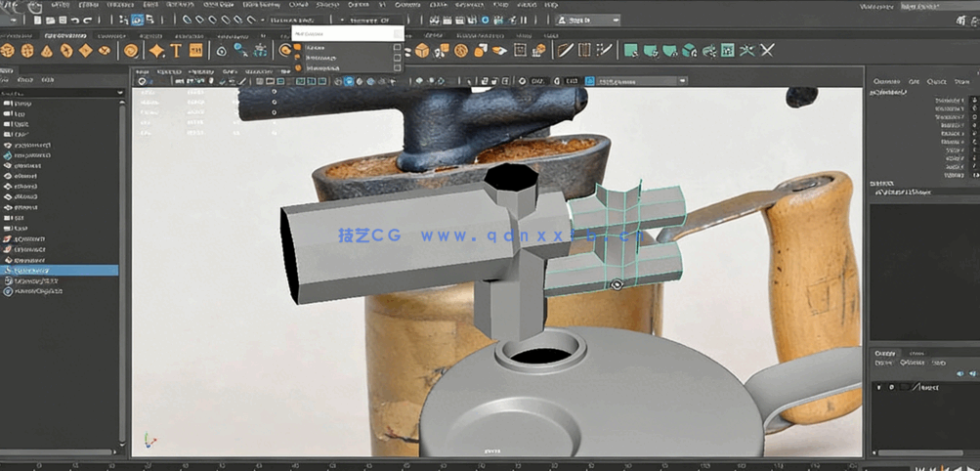This screenshot has width=980, height=471.
Task: Click the teal crossed-tools icon beside the X
Action: pos(747,50)
